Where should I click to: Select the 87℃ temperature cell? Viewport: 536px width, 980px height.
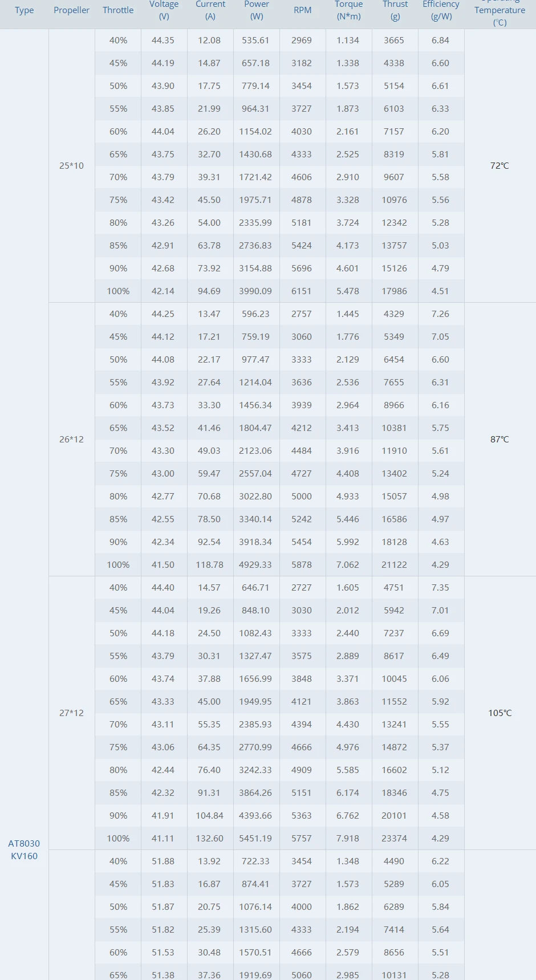coord(500,440)
